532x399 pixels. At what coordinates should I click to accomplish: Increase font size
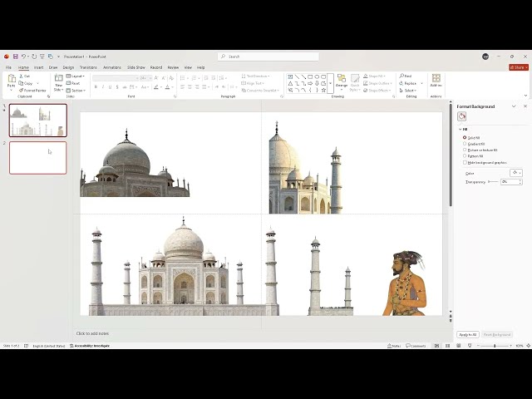(156, 78)
